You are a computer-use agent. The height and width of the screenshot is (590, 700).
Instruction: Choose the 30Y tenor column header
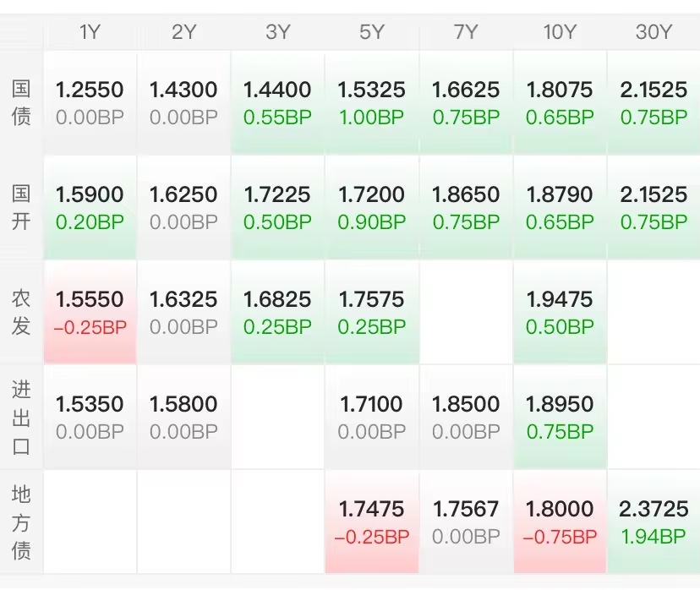coord(654,32)
